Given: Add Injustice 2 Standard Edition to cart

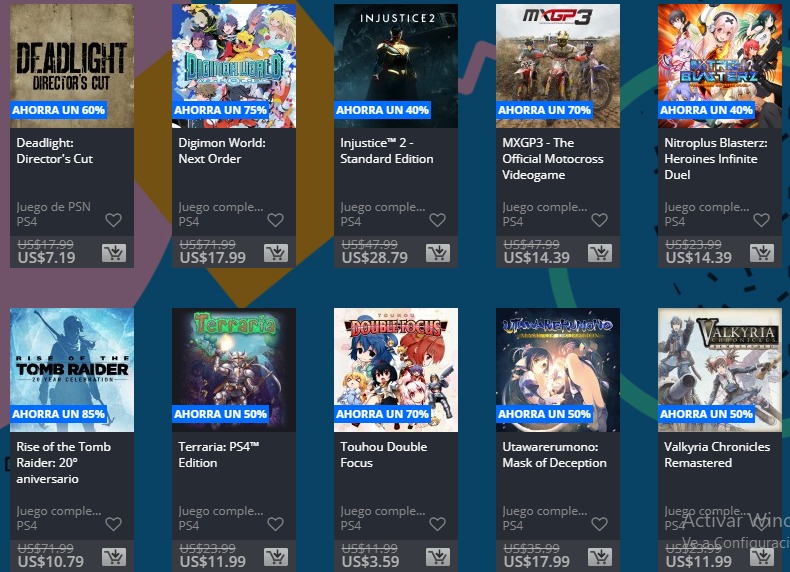Looking at the screenshot, I should coord(438,252).
